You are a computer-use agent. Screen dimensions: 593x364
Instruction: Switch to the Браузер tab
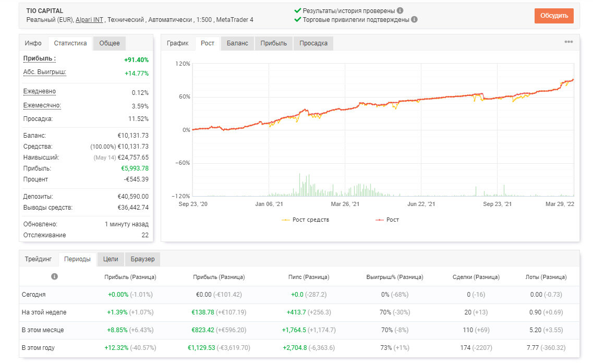[142, 259]
